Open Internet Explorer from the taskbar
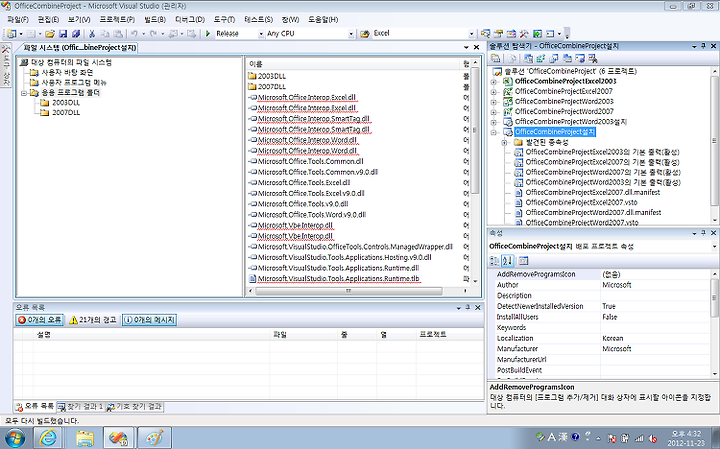The image size is (720, 449). click(x=48, y=438)
